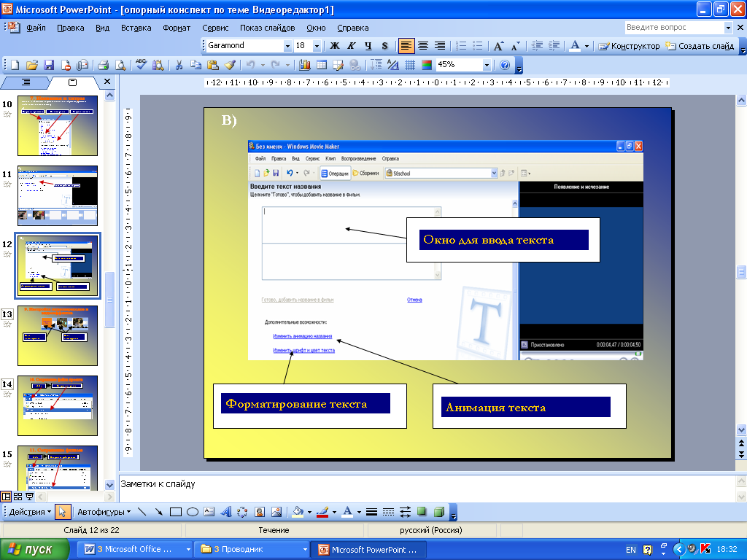Select the Rectangle drawing tool
Image resolution: width=747 pixels, height=560 pixels.
176,512
